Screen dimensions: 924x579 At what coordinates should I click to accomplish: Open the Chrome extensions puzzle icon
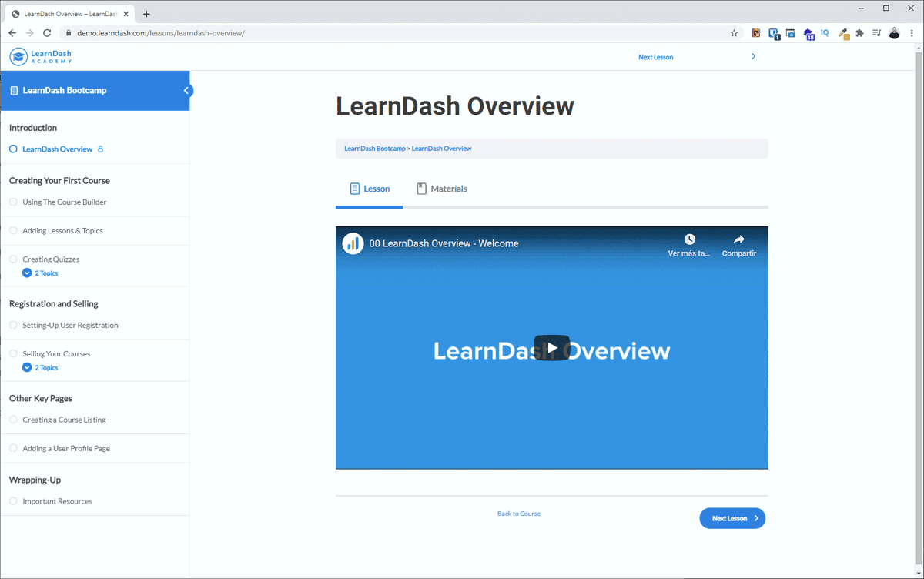[x=859, y=33]
